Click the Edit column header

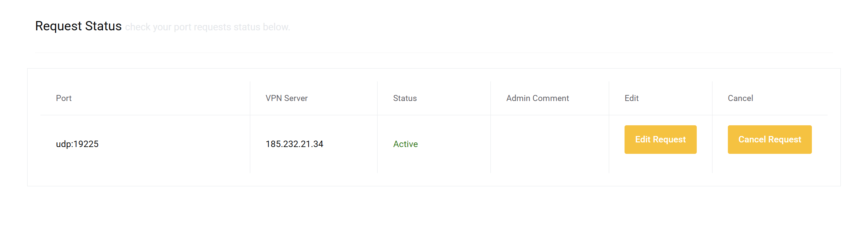point(631,98)
